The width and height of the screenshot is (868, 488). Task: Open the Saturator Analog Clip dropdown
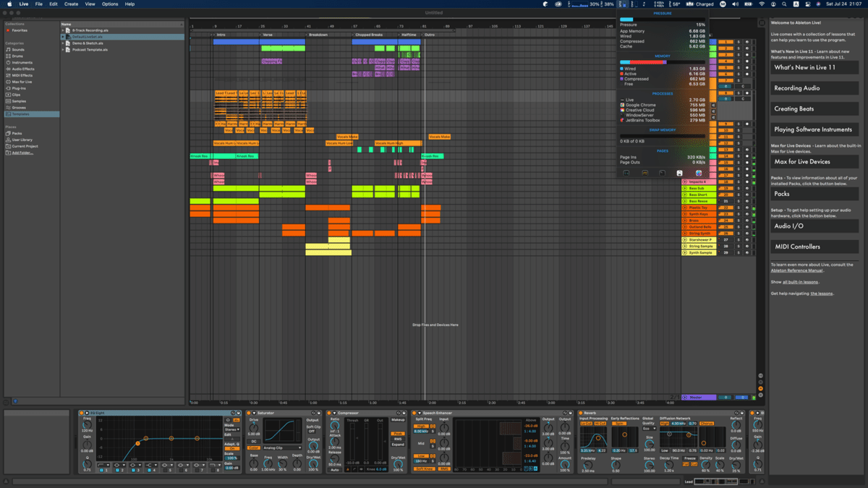tap(282, 448)
